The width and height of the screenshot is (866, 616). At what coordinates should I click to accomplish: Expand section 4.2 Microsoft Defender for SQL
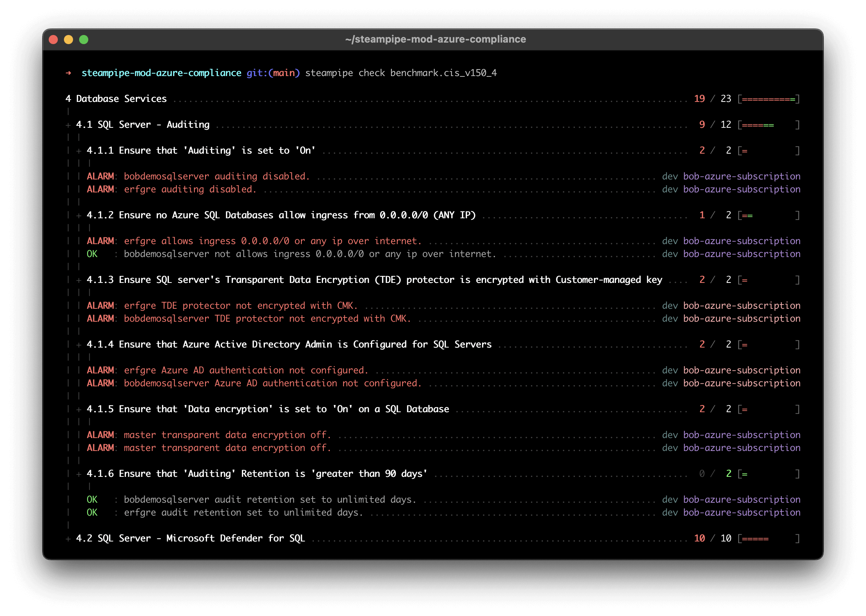[68, 538]
